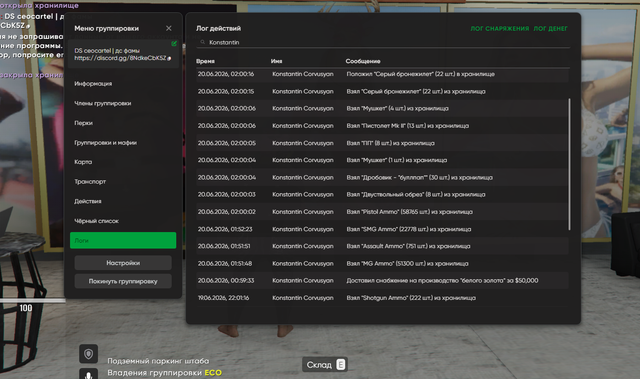Switch to ЛОГ ДЕНЕГ tab
Image resolution: width=640 pixels, height=379 pixels.
[x=550, y=29]
